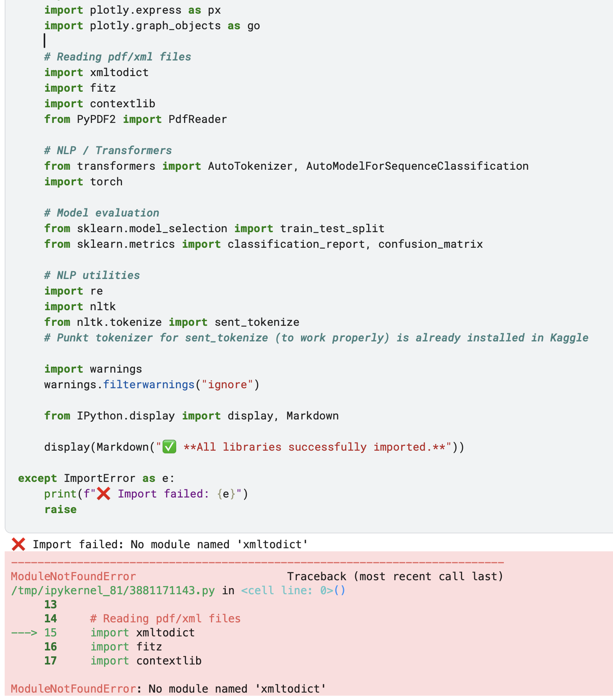The image size is (613, 700).
Task: Click the '# NLP utilities' comment
Action: [x=92, y=275]
